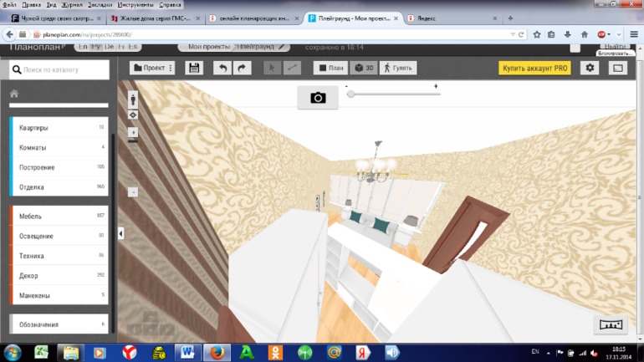Redo the last action
Screen dimensions: 644x362
242,68
